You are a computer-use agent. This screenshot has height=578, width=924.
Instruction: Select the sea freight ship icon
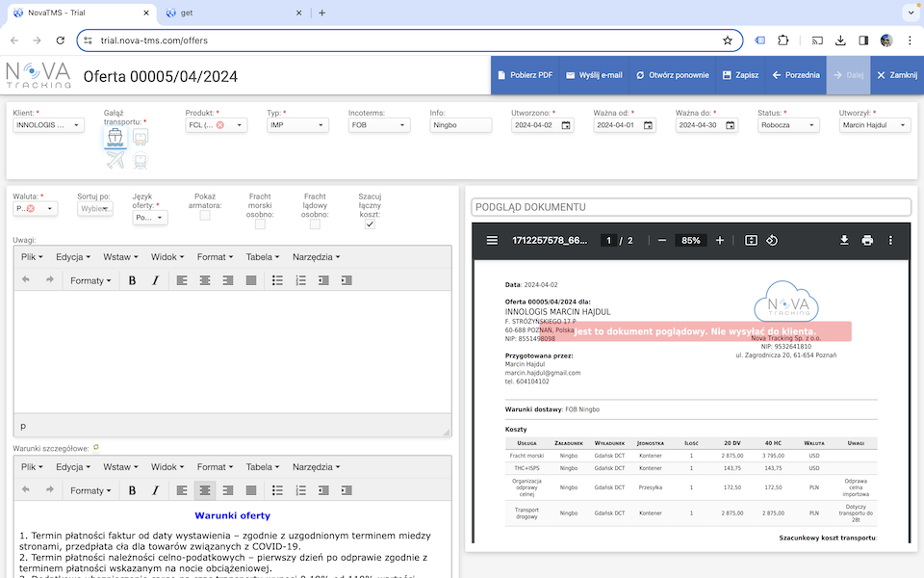(116, 139)
